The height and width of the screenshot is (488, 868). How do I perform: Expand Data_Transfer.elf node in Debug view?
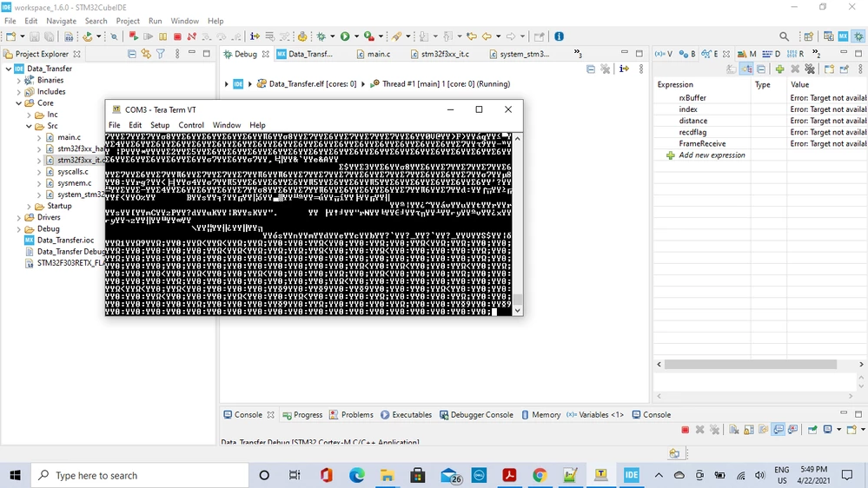click(x=249, y=84)
